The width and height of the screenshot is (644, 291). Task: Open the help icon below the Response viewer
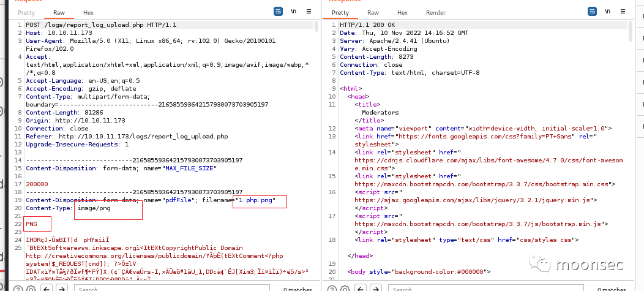[331, 289]
